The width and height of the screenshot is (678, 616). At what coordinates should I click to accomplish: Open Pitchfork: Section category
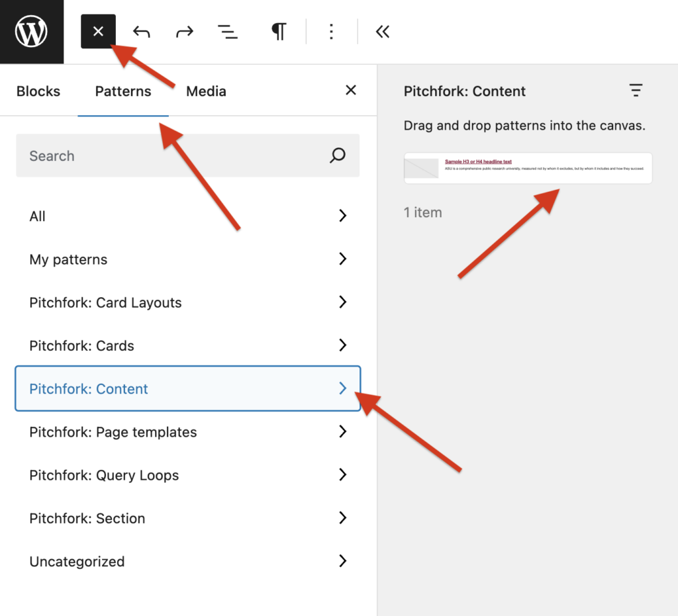point(187,518)
